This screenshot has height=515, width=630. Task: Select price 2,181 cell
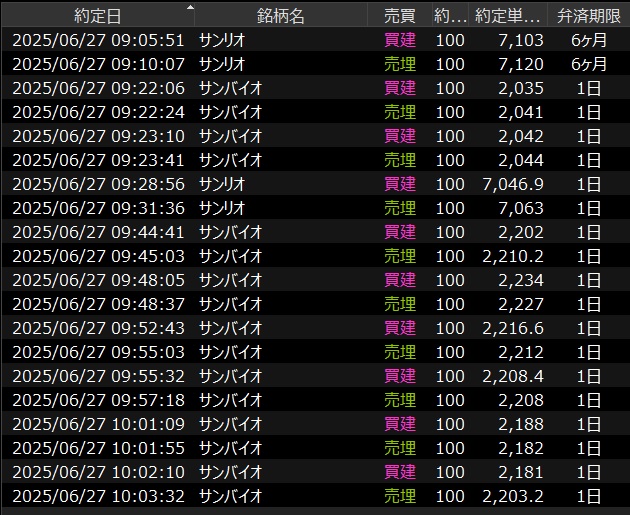coord(521,472)
